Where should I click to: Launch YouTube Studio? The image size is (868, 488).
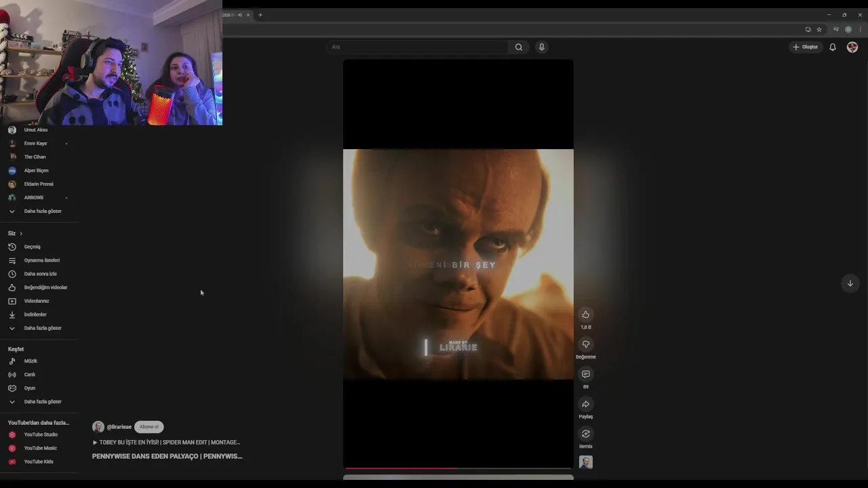pyautogui.click(x=39, y=434)
